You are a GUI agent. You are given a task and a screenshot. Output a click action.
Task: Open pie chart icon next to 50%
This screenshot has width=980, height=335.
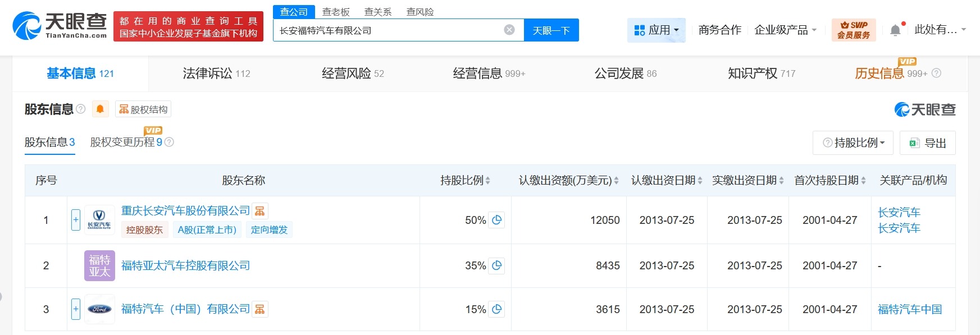496,220
